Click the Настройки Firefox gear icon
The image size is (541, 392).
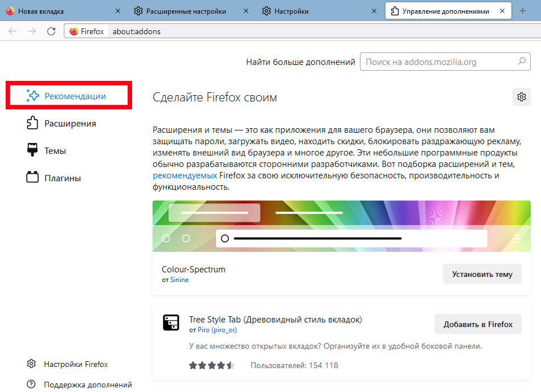click(31, 364)
